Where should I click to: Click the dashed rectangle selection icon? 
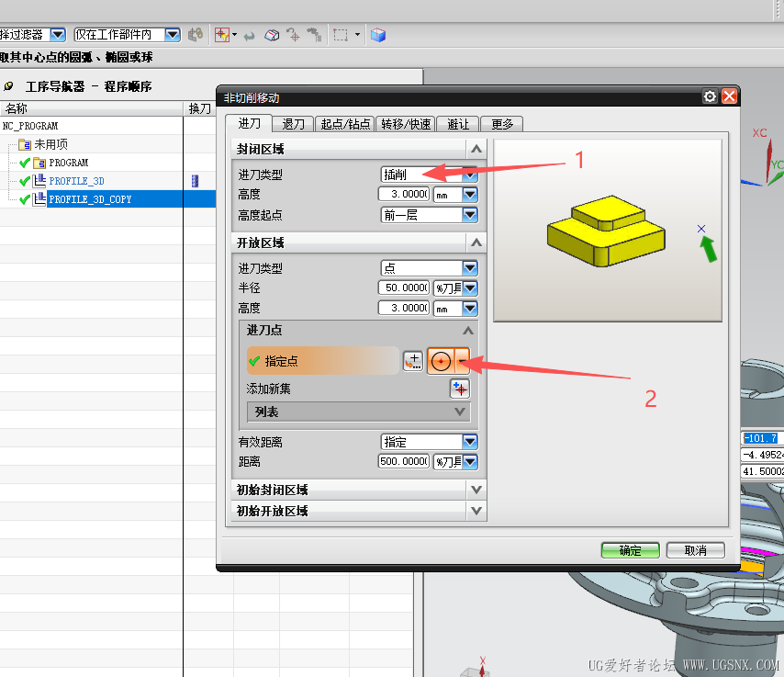tap(341, 35)
